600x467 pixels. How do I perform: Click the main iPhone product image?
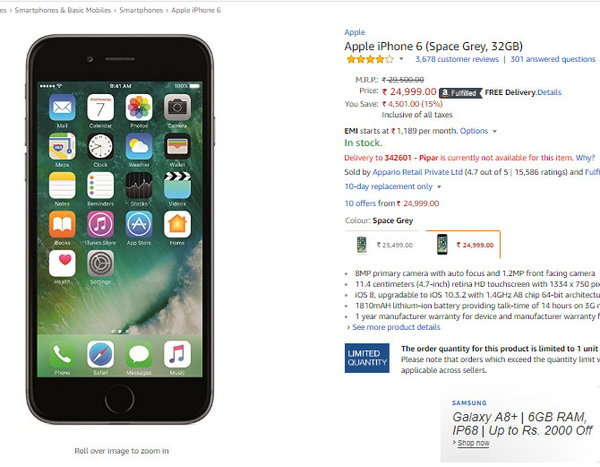[x=120, y=230]
